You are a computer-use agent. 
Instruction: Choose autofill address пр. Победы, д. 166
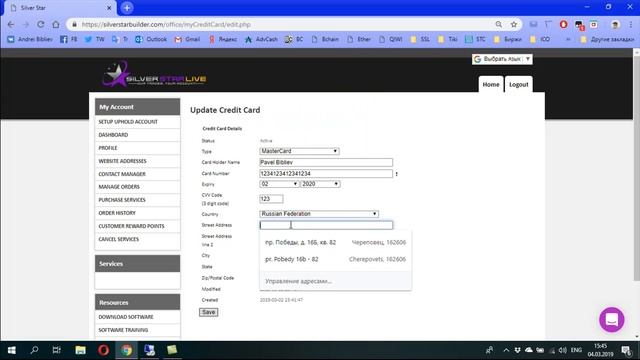(x=336, y=242)
